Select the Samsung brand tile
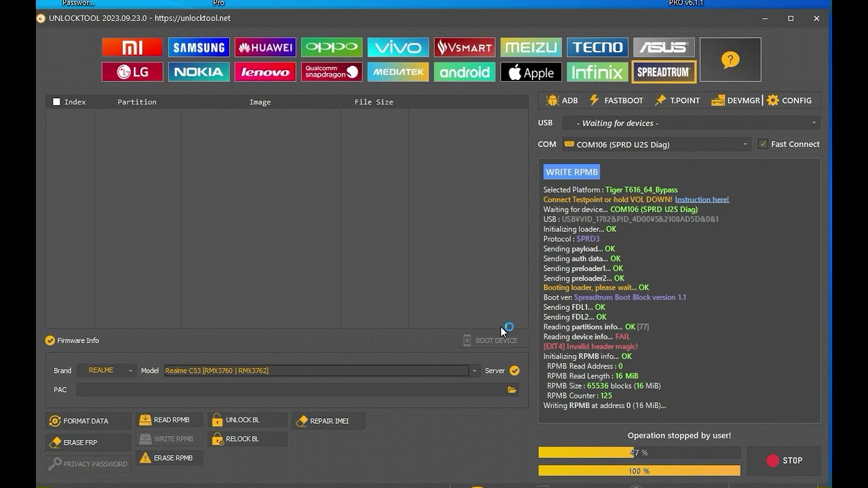Viewport: 868px width, 488px height. [199, 47]
